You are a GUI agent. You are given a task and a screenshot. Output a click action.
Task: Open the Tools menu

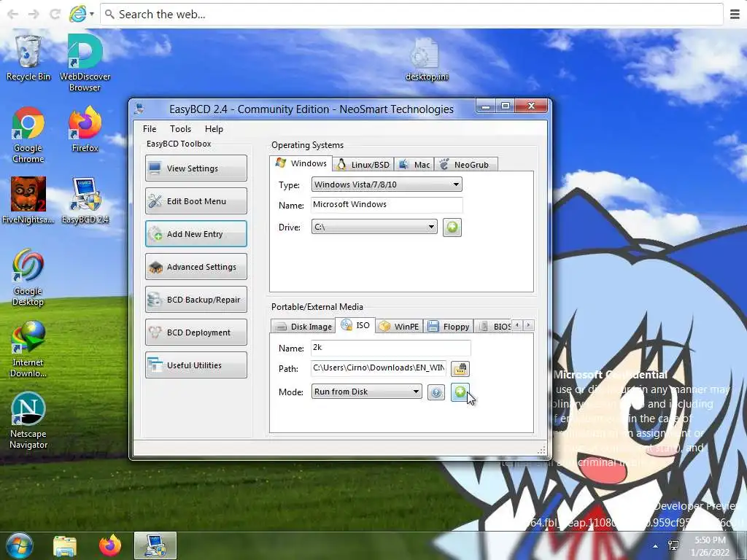[x=181, y=129]
